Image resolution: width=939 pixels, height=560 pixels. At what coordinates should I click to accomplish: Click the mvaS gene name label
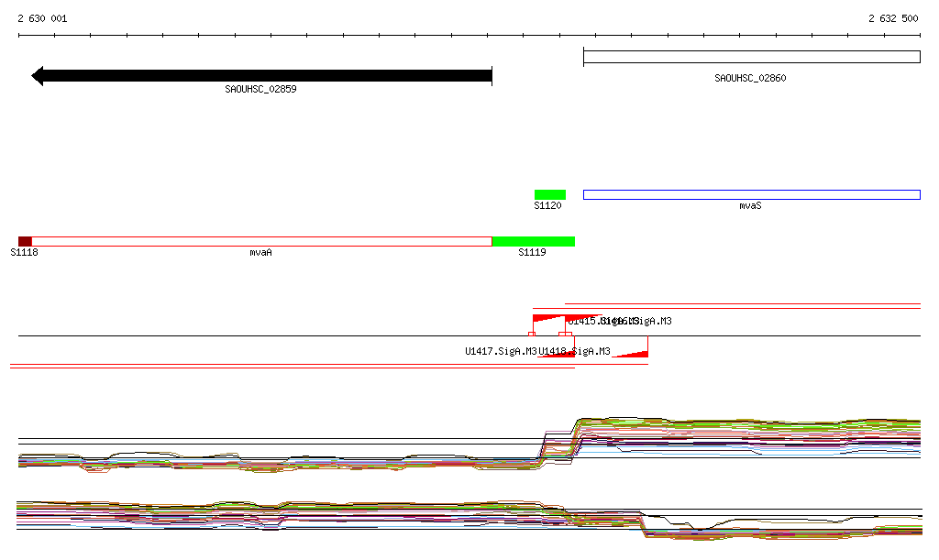750,206
